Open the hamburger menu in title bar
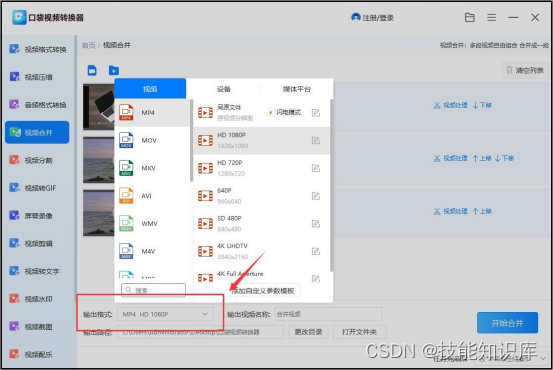553x370 pixels. click(492, 17)
